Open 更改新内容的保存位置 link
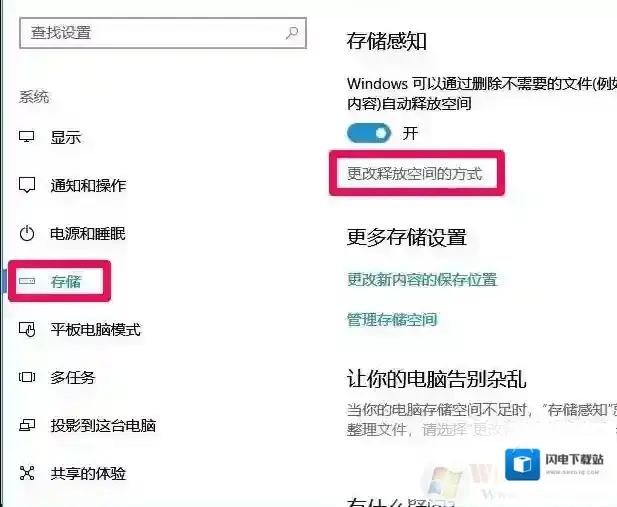617x507 pixels. click(422, 280)
